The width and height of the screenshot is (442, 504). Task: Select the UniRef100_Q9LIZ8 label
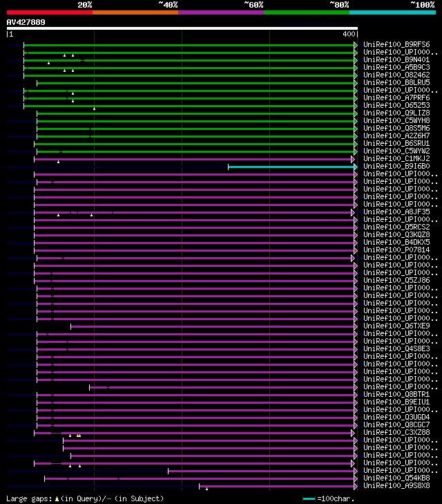pyautogui.click(x=396, y=113)
